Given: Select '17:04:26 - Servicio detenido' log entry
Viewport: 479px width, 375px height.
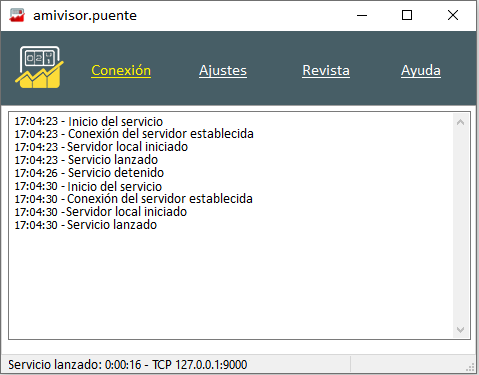Looking at the screenshot, I should [x=89, y=173].
